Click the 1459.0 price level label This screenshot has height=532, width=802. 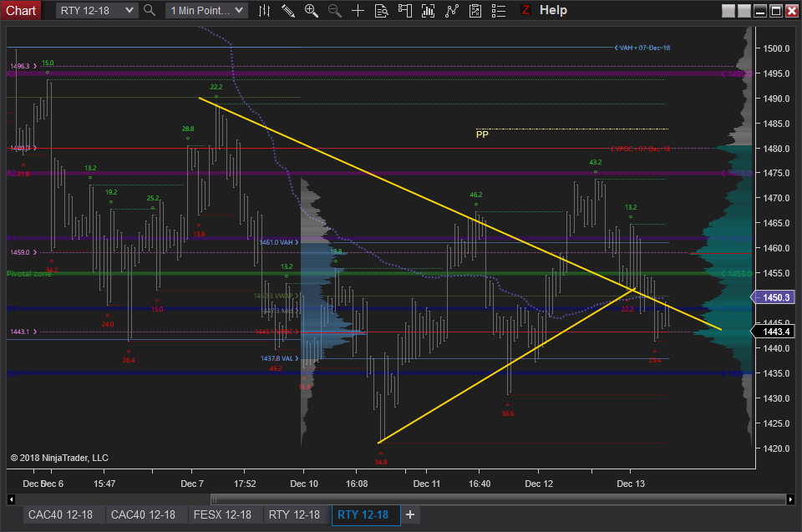[23, 252]
